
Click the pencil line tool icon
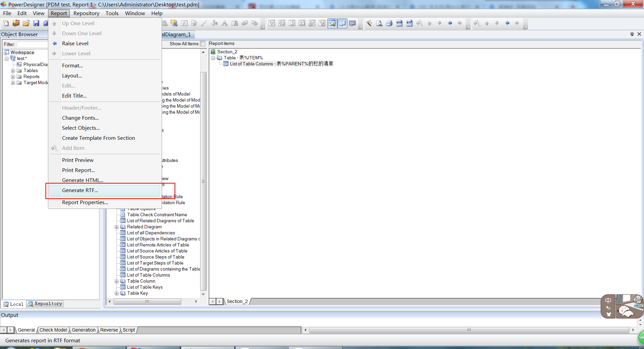pos(204,23)
